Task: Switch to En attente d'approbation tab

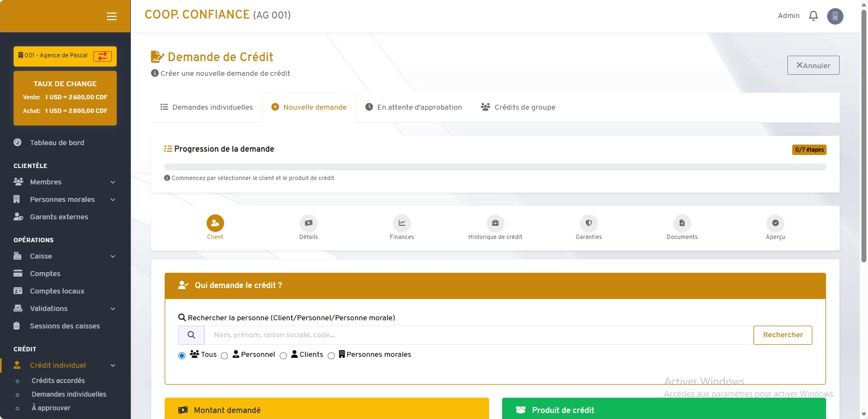Action: (x=413, y=107)
